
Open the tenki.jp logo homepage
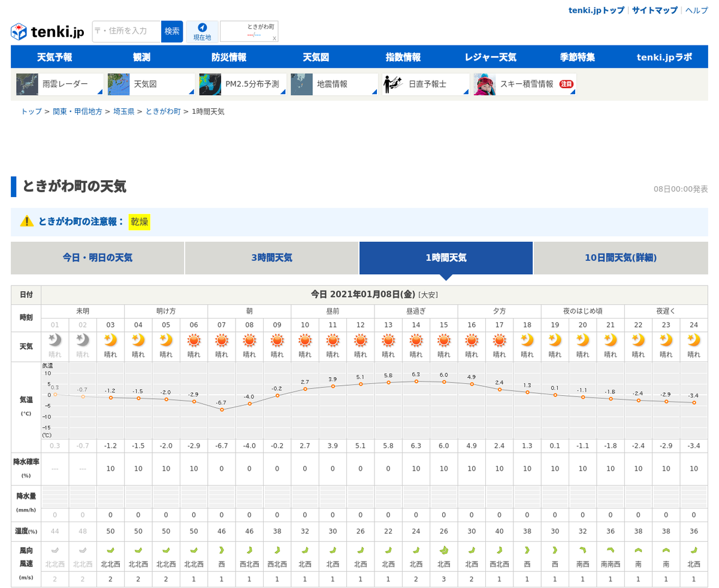[47, 31]
